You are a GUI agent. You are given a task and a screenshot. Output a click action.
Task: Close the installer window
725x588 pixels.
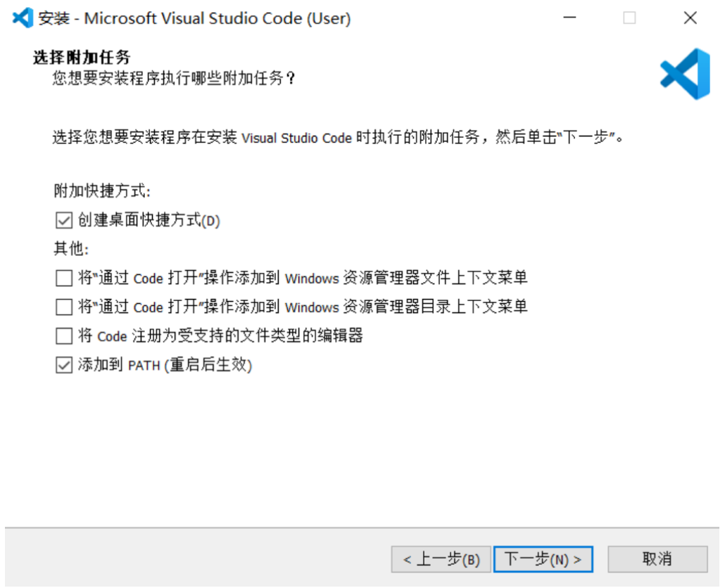pos(690,18)
